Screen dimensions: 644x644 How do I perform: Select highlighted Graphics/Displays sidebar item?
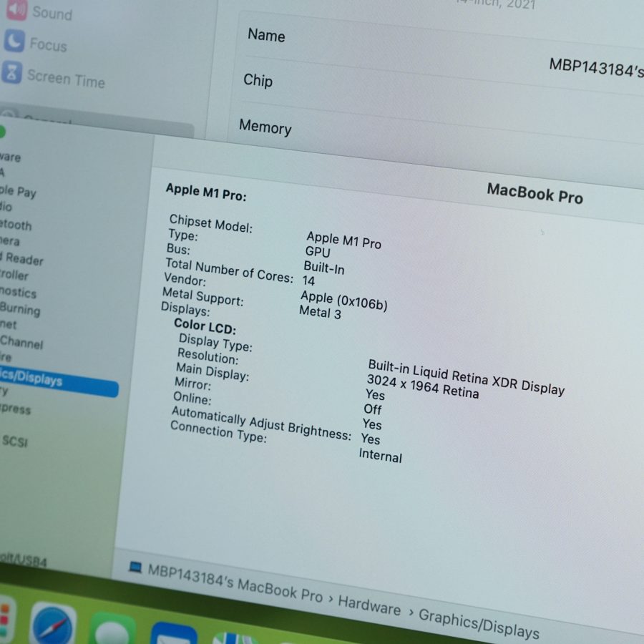pyautogui.click(x=59, y=383)
